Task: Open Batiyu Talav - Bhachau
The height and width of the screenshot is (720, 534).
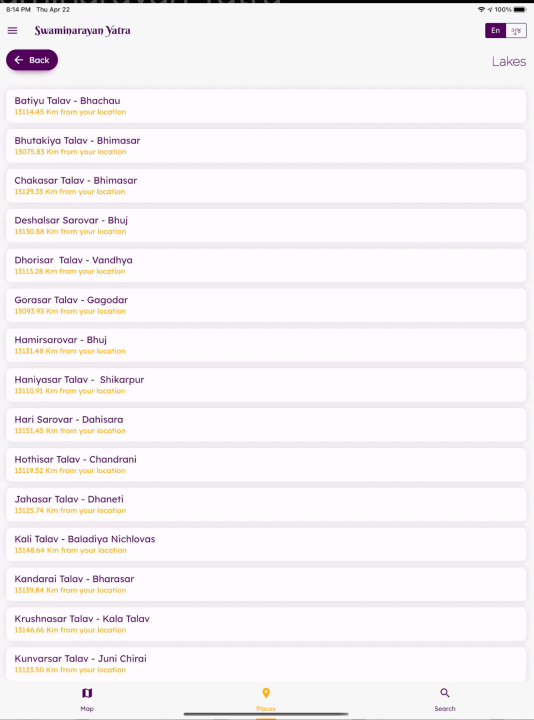Action: 266,106
